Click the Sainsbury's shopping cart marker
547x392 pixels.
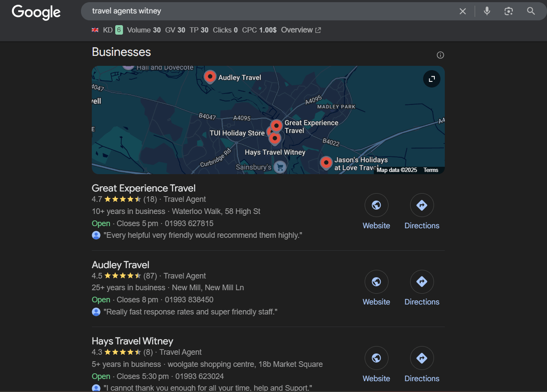pos(280,167)
